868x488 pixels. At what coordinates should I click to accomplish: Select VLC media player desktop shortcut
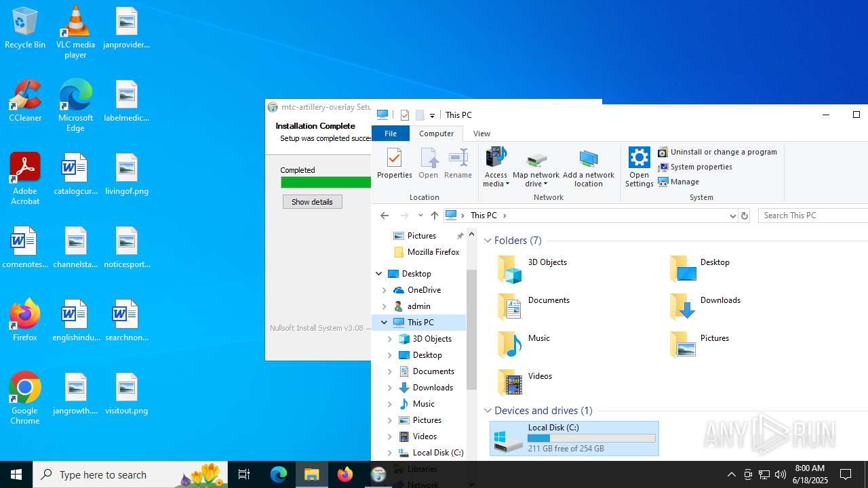pos(75,33)
